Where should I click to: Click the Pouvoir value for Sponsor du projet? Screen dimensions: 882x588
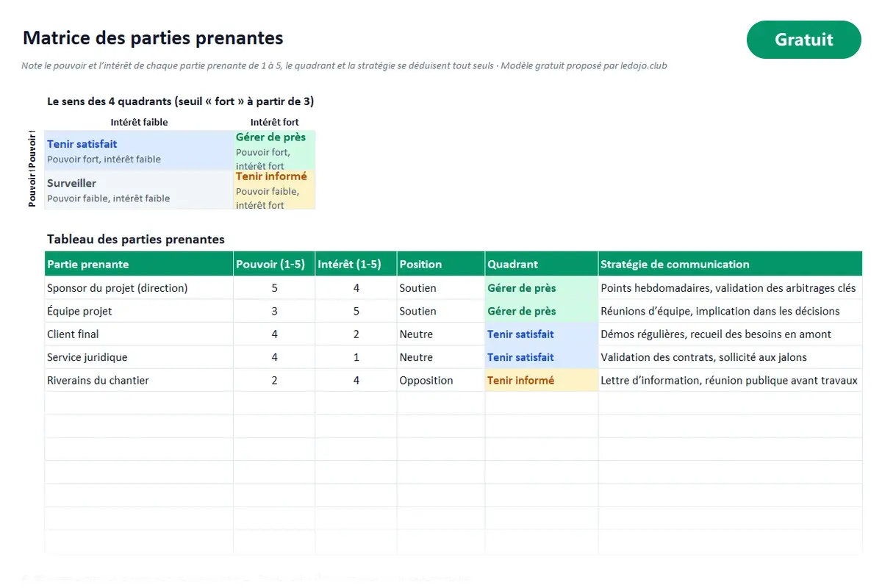274,288
